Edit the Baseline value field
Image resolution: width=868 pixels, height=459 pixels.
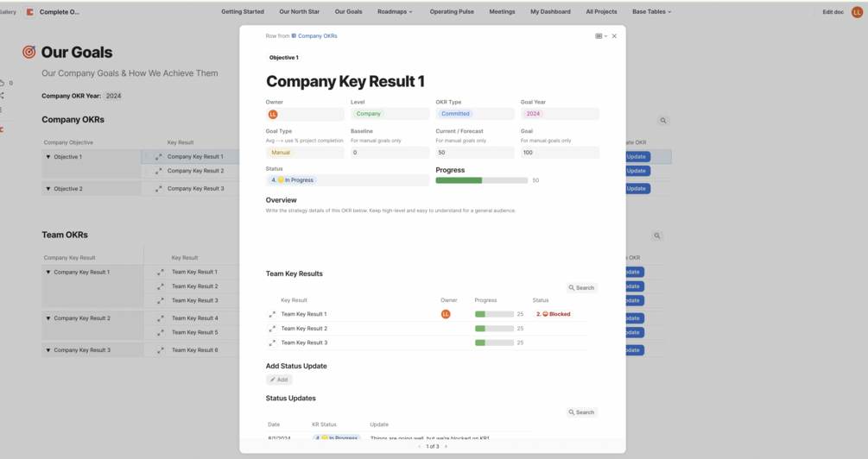pos(390,152)
